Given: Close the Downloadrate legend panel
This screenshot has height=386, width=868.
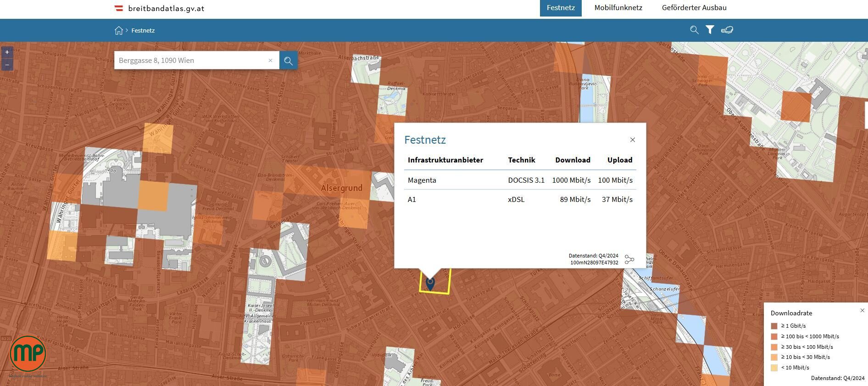Looking at the screenshot, I should [x=862, y=310].
